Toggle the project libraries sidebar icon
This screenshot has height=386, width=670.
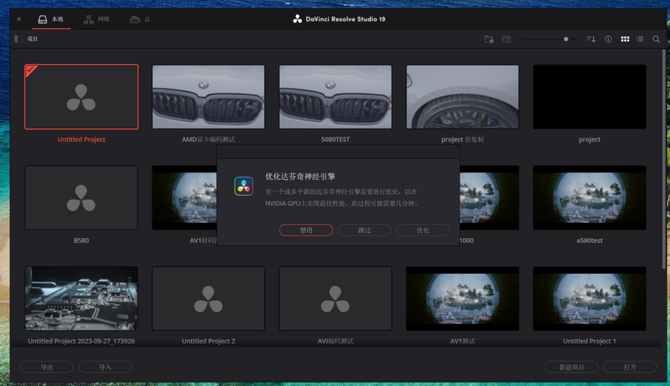pyautogui.click(x=18, y=39)
